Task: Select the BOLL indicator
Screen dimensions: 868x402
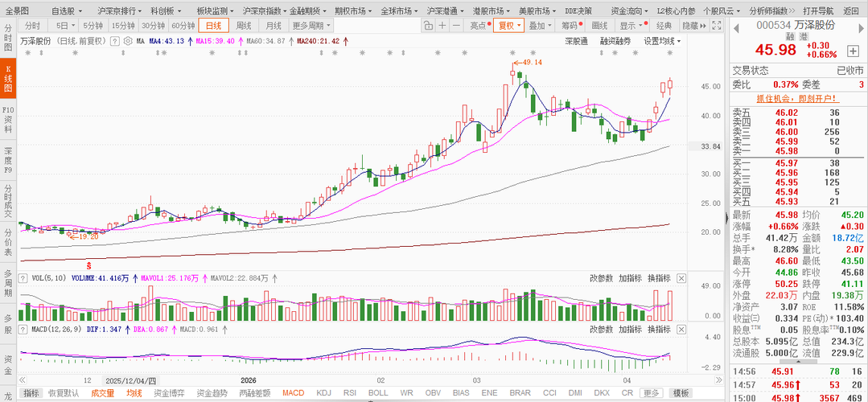Action: 378,393
